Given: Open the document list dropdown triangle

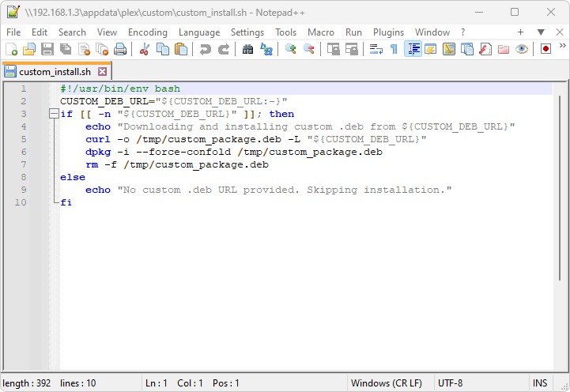Looking at the screenshot, I should coord(541,32).
